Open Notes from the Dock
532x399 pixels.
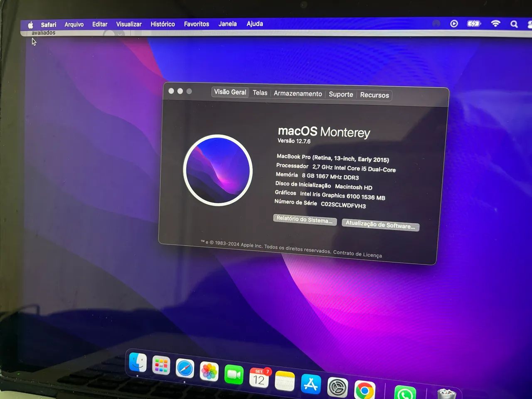[285, 381]
